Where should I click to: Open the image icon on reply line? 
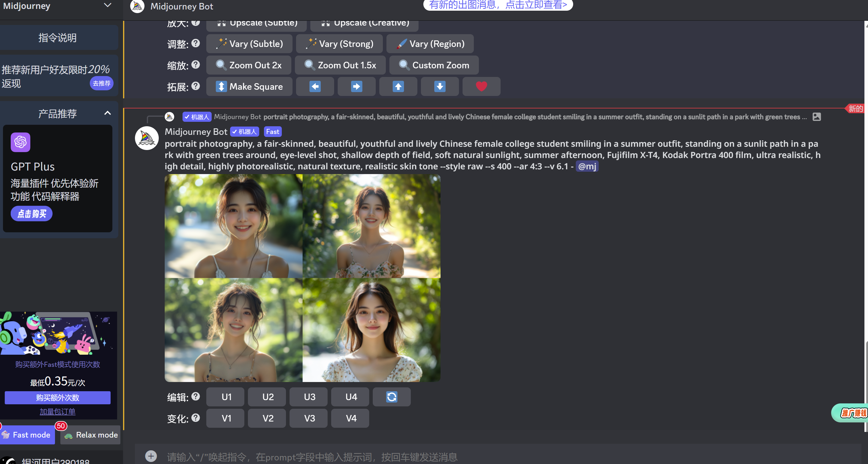click(x=817, y=117)
